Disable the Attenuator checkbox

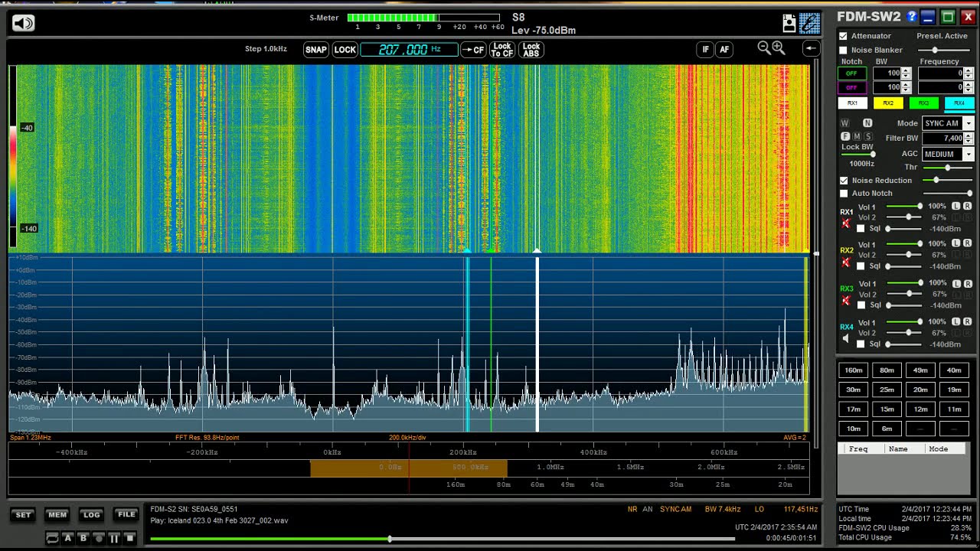[843, 36]
